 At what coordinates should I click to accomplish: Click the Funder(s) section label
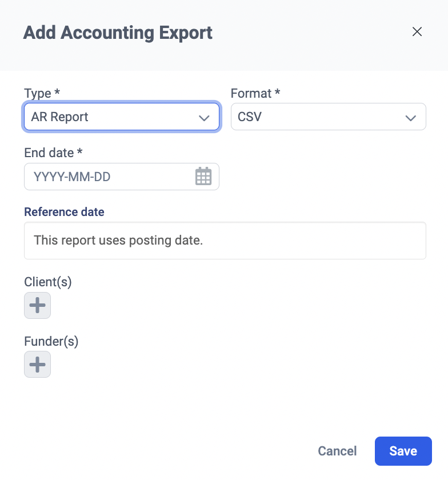(51, 341)
